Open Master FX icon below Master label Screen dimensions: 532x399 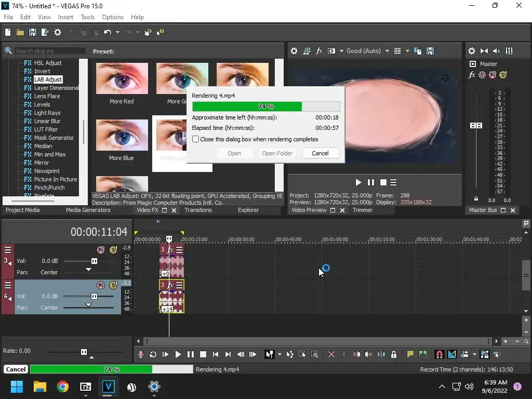tap(472, 75)
